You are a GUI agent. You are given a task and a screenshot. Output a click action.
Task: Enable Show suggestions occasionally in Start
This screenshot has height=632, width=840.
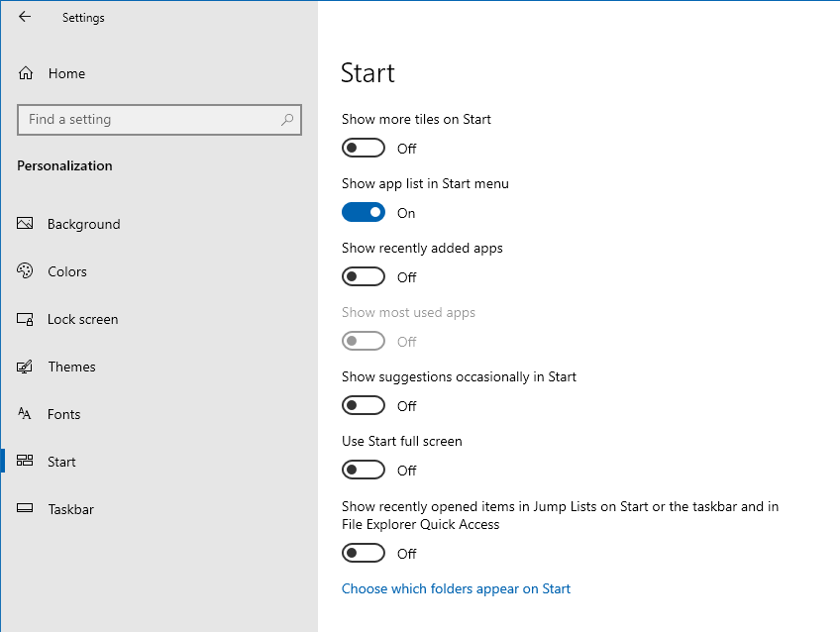point(364,404)
